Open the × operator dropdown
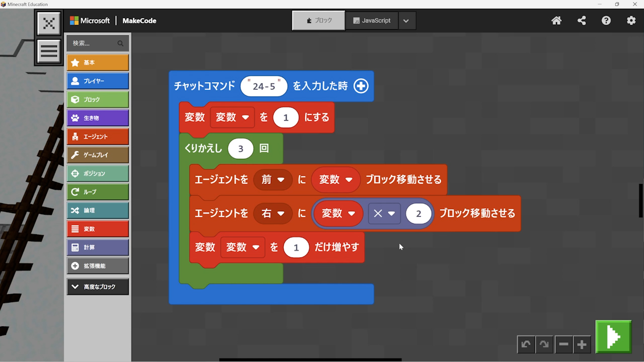Screen dimensions: 644x362 click(384, 213)
